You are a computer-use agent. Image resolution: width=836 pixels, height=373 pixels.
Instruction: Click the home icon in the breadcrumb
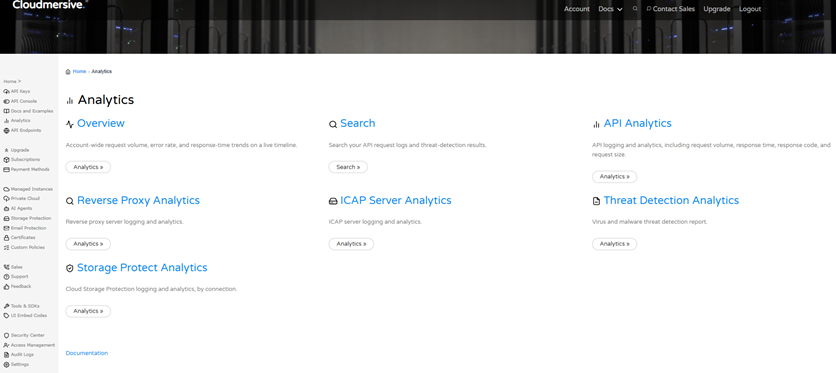(68, 71)
